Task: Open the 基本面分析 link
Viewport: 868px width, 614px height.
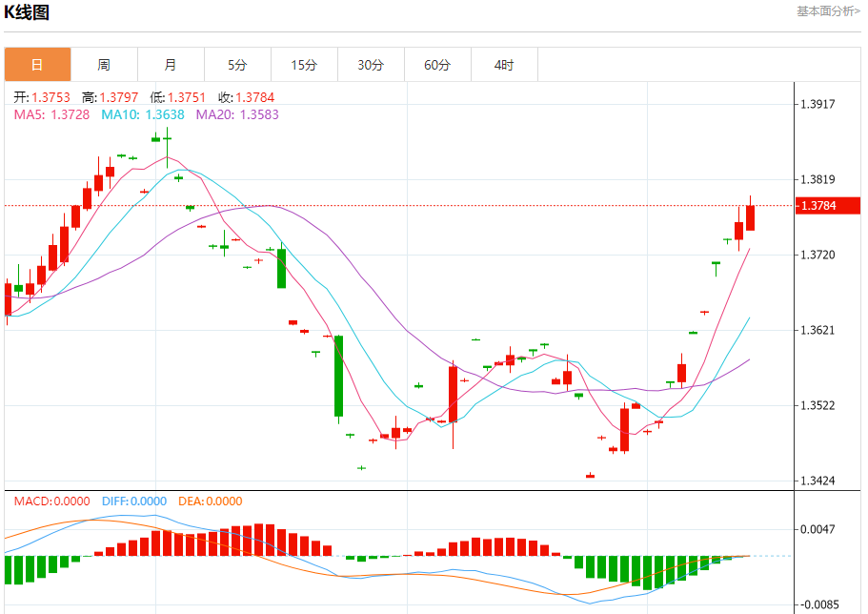Action: (x=828, y=11)
